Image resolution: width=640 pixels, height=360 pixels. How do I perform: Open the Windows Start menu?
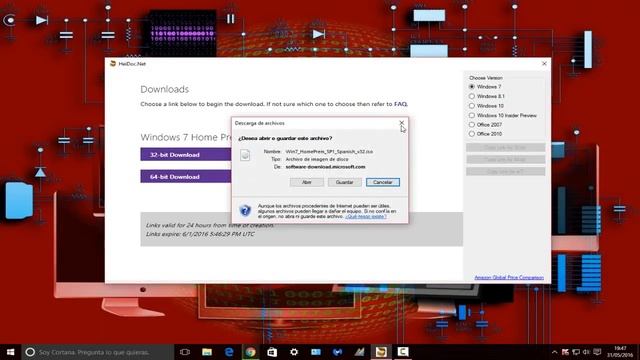(10, 352)
